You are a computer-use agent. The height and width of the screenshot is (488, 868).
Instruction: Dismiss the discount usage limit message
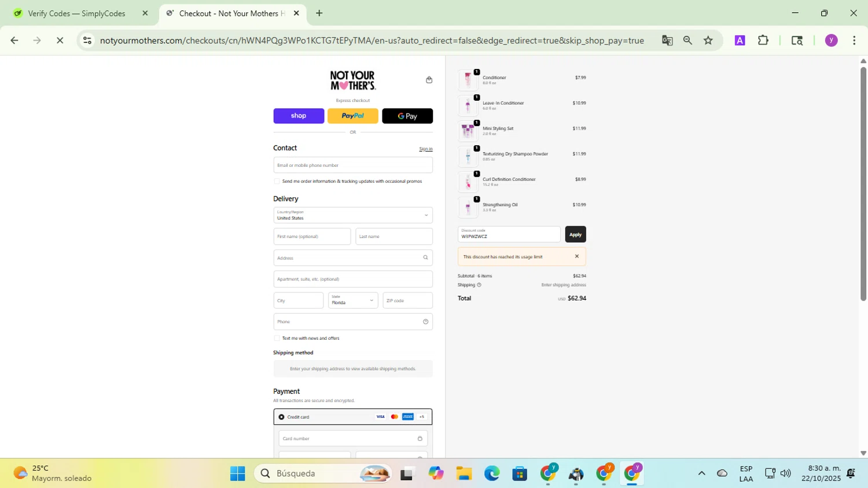[x=576, y=256]
